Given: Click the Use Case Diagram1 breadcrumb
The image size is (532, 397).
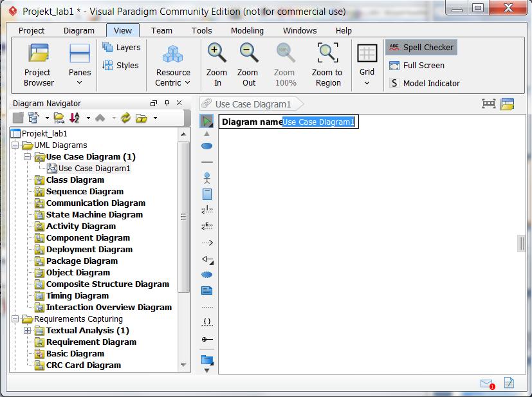Looking at the screenshot, I should pos(251,104).
